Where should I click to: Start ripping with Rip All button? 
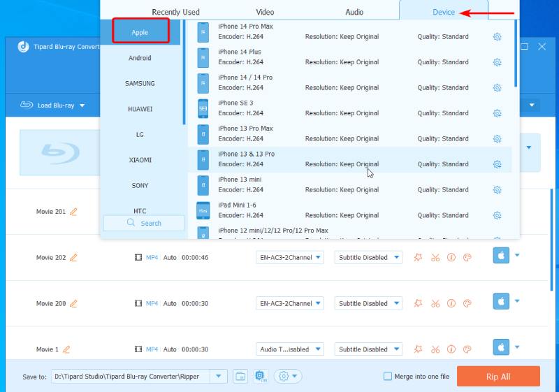(x=498, y=377)
